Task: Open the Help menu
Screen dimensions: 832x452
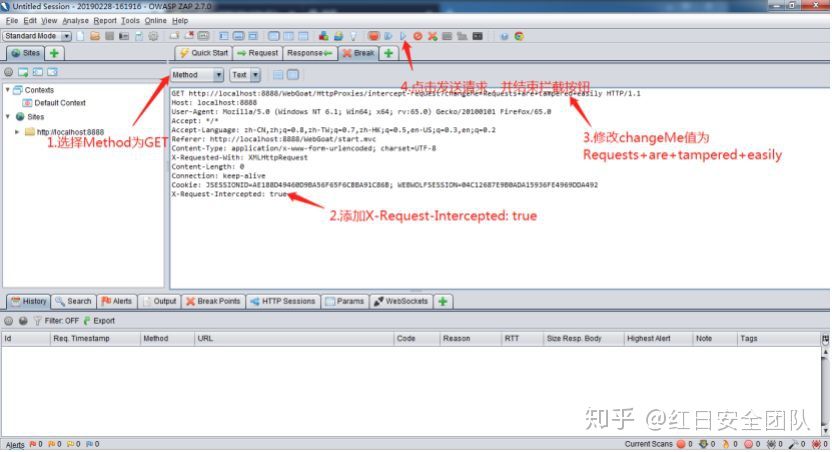Action: point(180,21)
